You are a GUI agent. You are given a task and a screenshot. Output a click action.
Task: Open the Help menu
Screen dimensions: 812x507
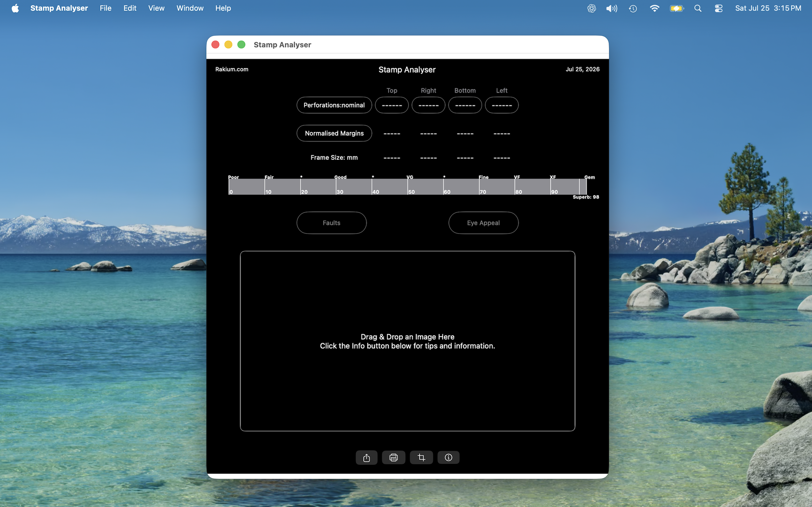(x=223, y=8)
